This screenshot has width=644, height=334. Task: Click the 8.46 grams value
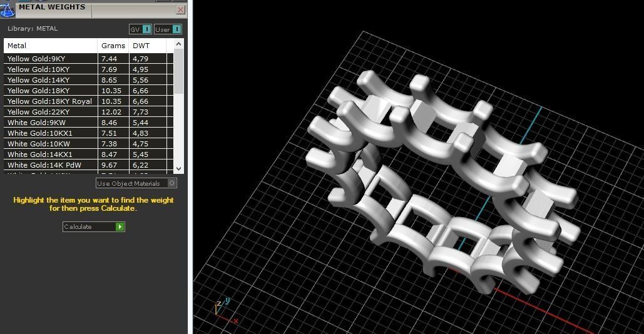(x=110, y=123)
